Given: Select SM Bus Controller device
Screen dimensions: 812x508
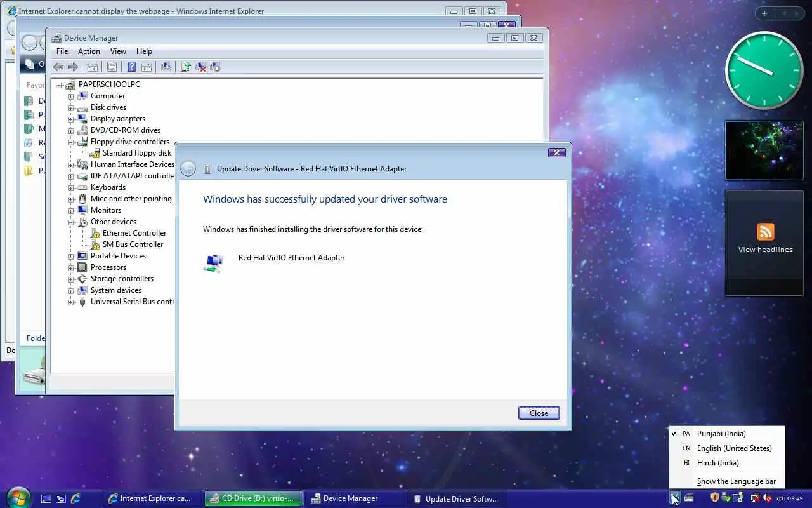Looking at the screenshot, I should click(133, 244).
